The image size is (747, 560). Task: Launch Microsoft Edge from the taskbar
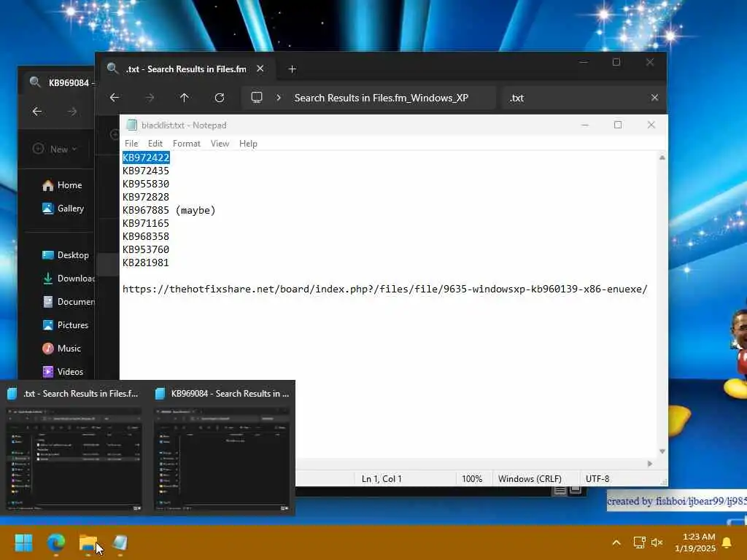[x=55, y=542]
